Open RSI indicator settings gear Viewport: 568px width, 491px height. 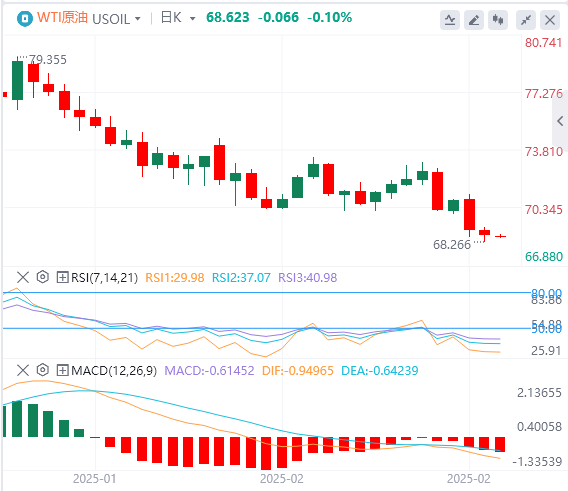(x=43, y=277)
